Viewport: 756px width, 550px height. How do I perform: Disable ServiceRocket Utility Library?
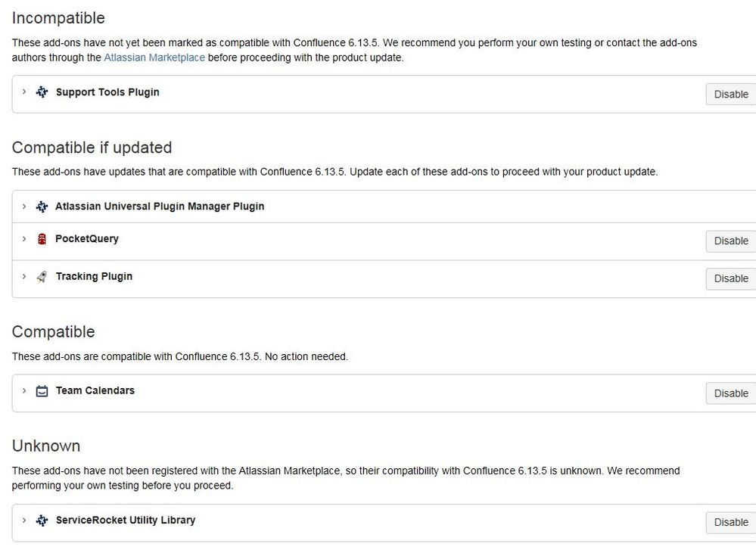tap(731, 523)
